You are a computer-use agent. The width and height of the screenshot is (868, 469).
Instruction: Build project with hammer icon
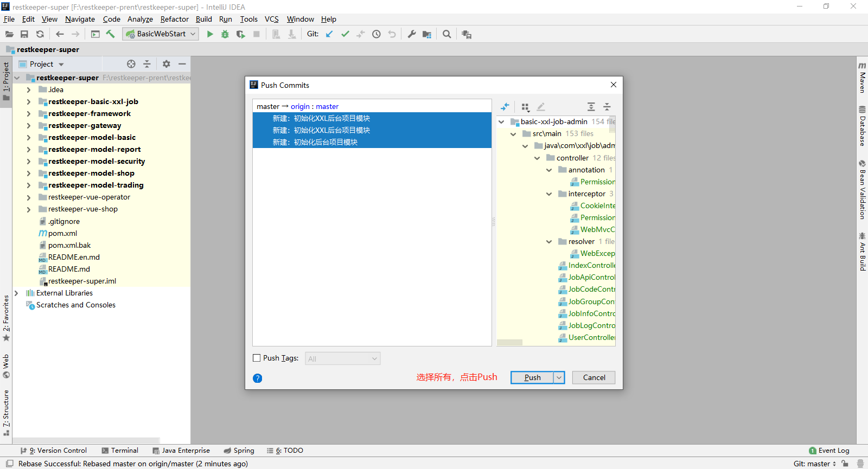(x=111, y=34)
